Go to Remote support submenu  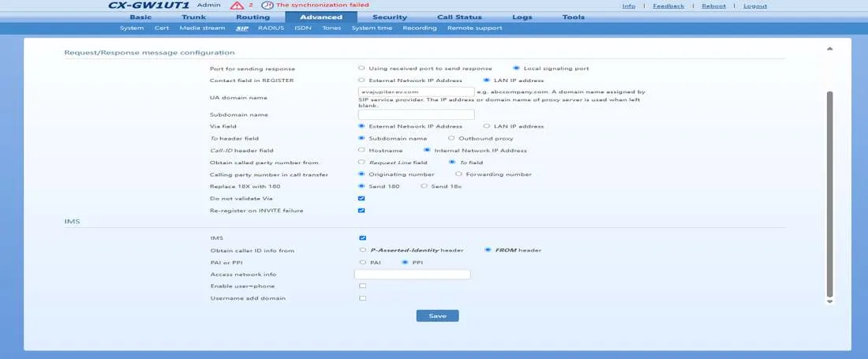click(x=475, y=28)
